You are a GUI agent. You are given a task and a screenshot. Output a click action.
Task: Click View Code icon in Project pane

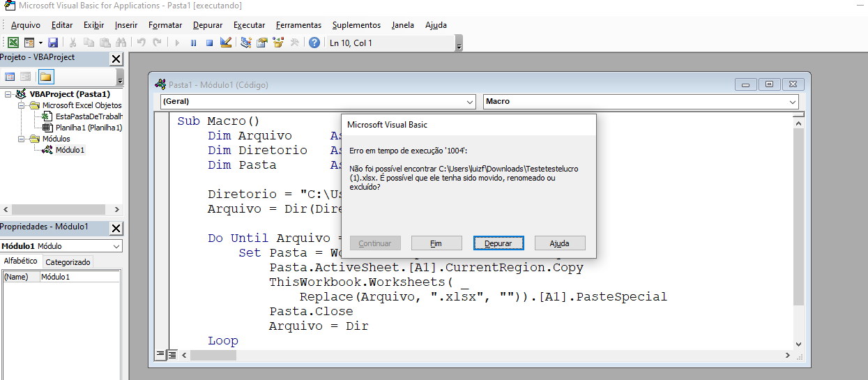point(10,77)
